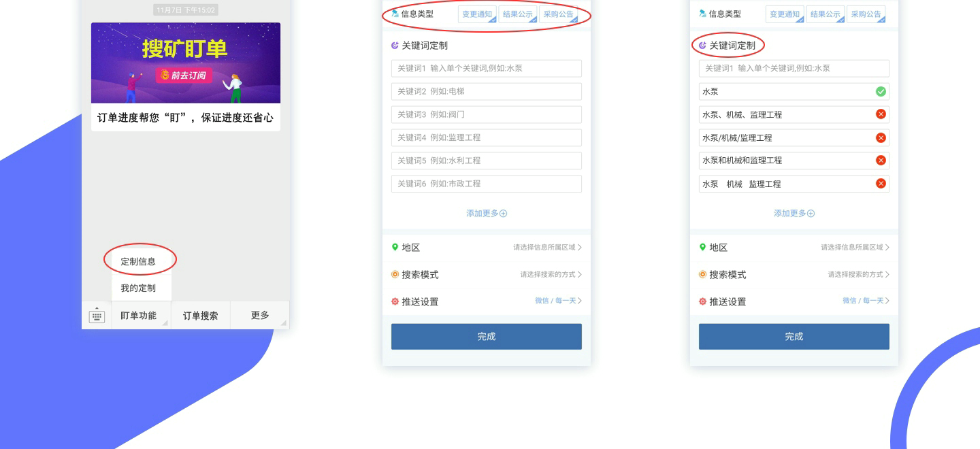Viewport: 980px width, 449px height.
Task: Click red X beside 水泵、机械、监理工程
Action: click(x=881, y=114)
